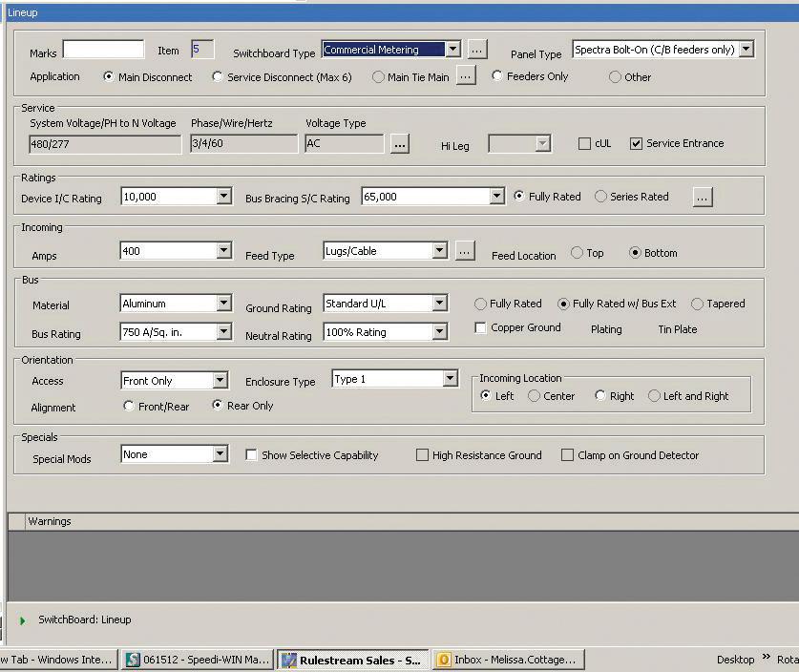Click the Marks input field
This screenshot has width=799, height=672.
coord(103,50)
